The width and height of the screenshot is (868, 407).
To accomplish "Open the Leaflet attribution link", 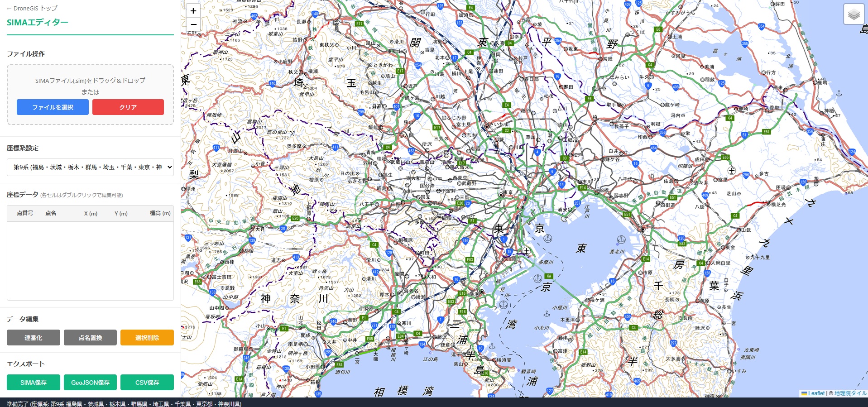I will point(816,393).
